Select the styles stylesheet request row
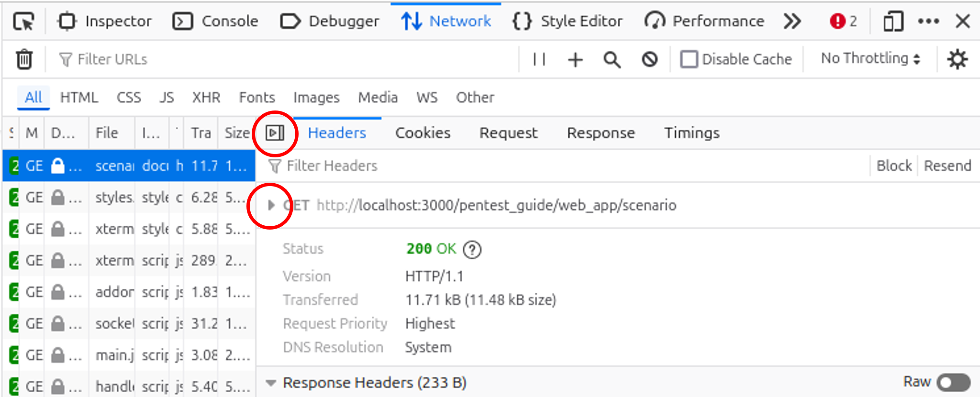Viewport: 980px width, 397px height. pyautogui.click(x=129, y=198)
